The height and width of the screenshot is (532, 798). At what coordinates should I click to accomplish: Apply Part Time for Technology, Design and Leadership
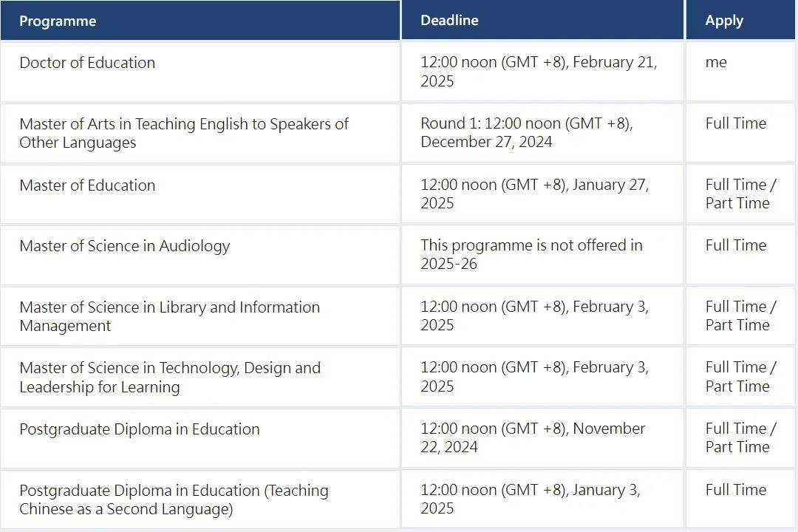[737, 386]
